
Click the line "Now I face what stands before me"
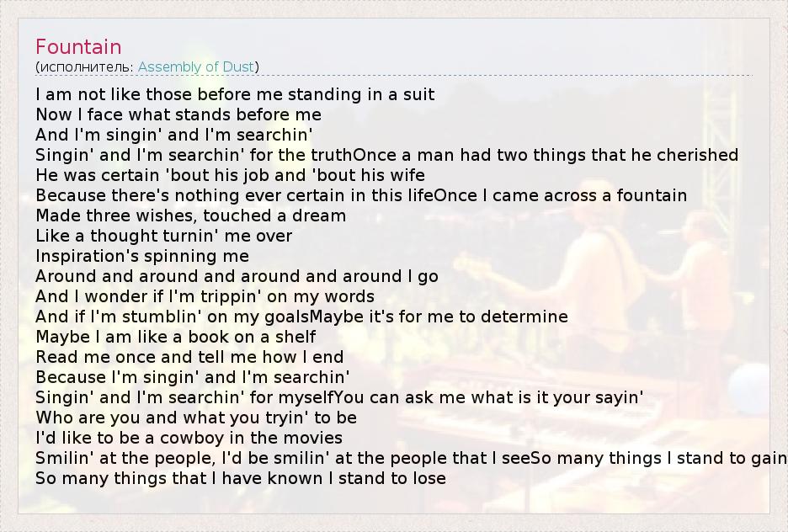(x=178, y=114)
